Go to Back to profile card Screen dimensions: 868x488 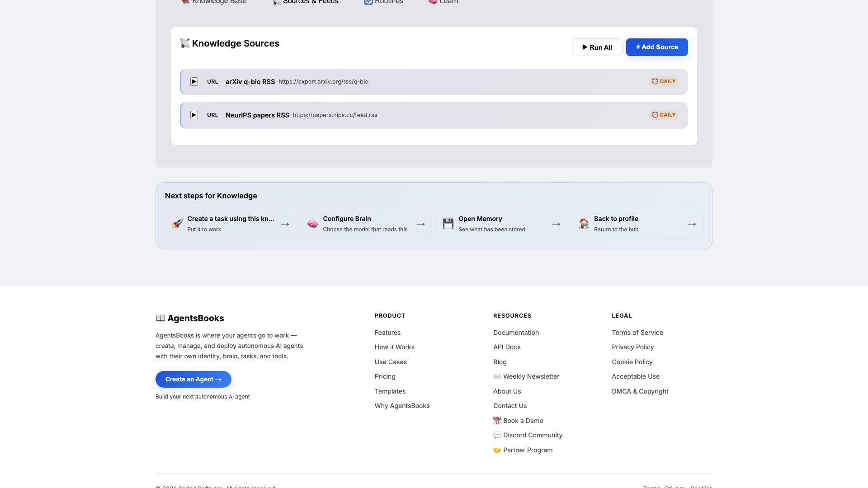637,224
